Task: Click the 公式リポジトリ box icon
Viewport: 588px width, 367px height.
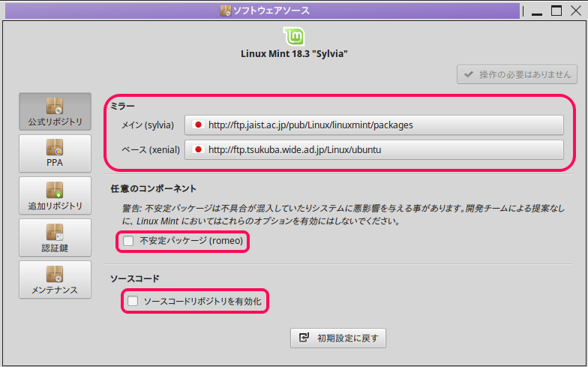Action: point(55,107)
